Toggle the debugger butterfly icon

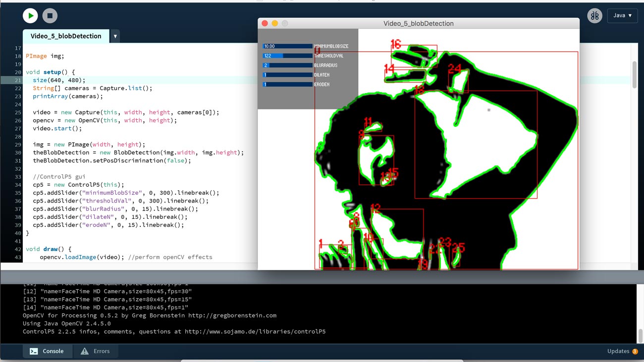coord(594,15)
